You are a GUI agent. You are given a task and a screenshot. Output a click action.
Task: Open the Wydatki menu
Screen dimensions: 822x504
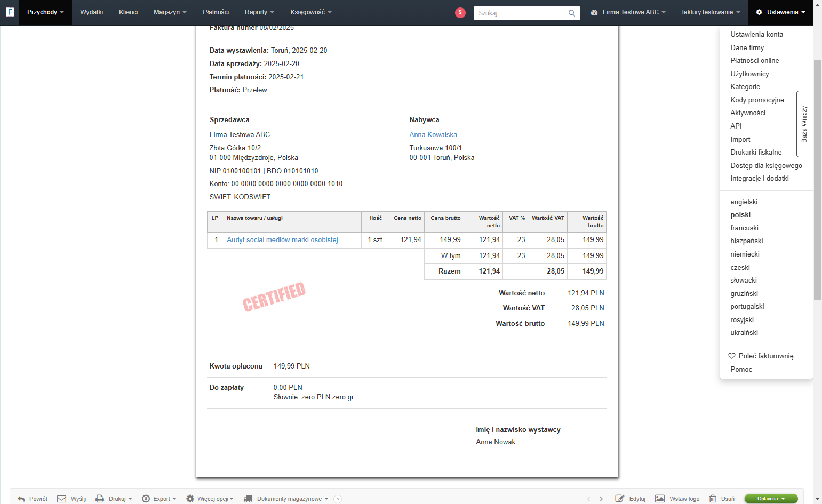pyautogui.click(x=91, y=12)
